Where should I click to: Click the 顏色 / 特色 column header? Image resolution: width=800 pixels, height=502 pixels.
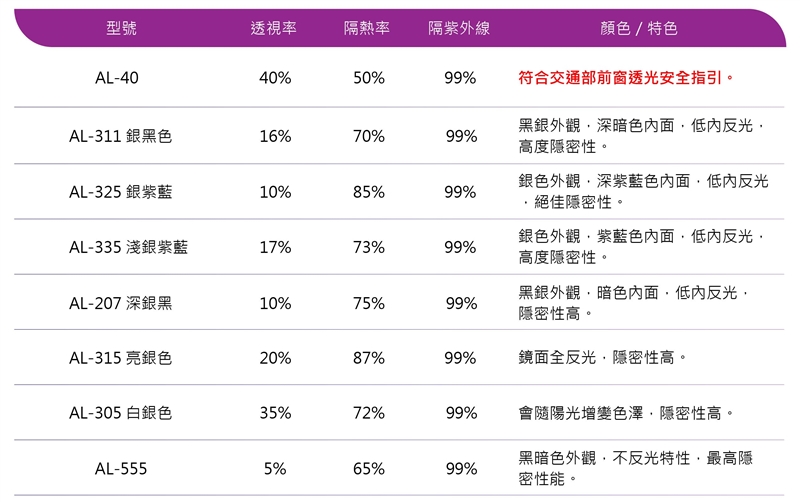pyautogui.click(x=638, y=29)
